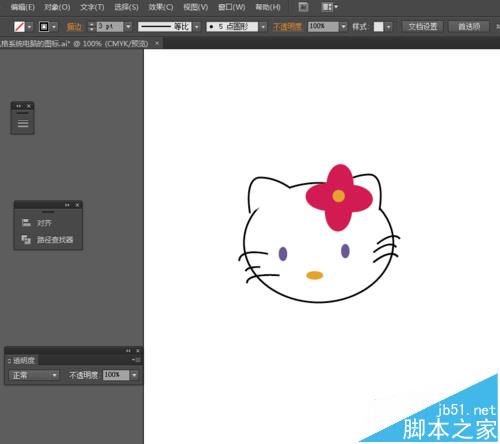Screen dimensions: 500x444
Task: Collapse the 透明度 Transparency panel
Action: click(128, 351)
